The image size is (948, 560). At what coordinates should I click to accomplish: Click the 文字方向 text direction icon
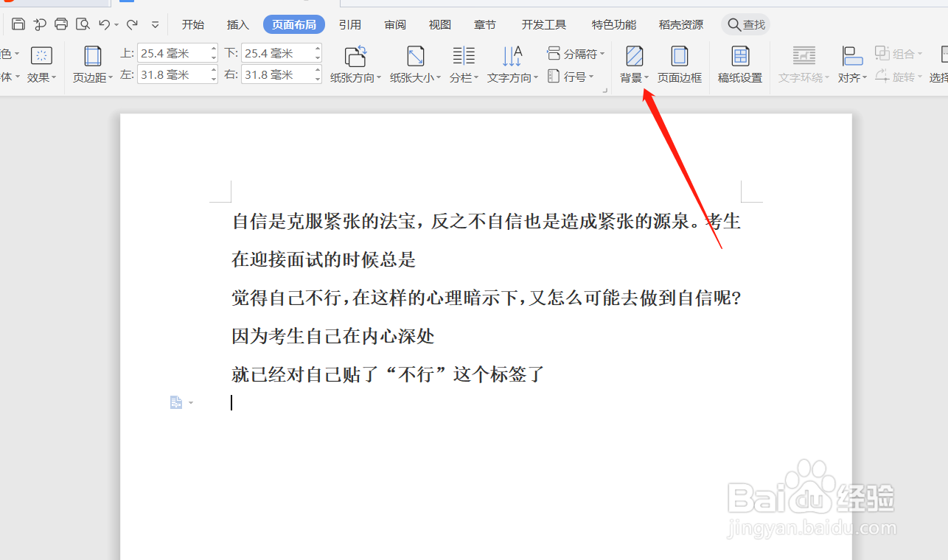[x=512, y=56]
